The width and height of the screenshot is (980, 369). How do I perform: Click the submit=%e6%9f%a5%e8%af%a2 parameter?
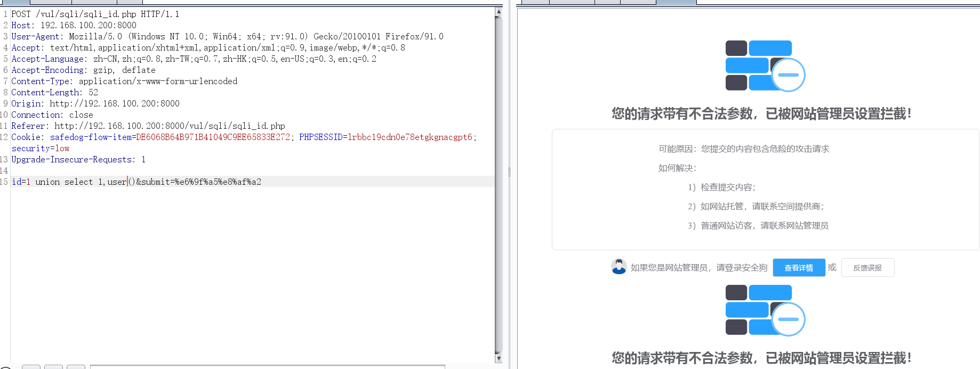point(201,182)
